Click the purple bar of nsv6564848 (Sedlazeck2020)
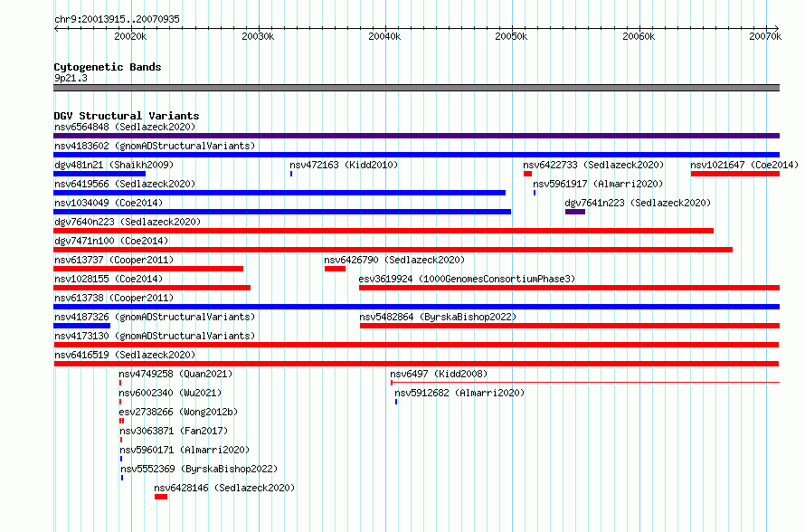The image size is (805, 532). tap(416, 136)
